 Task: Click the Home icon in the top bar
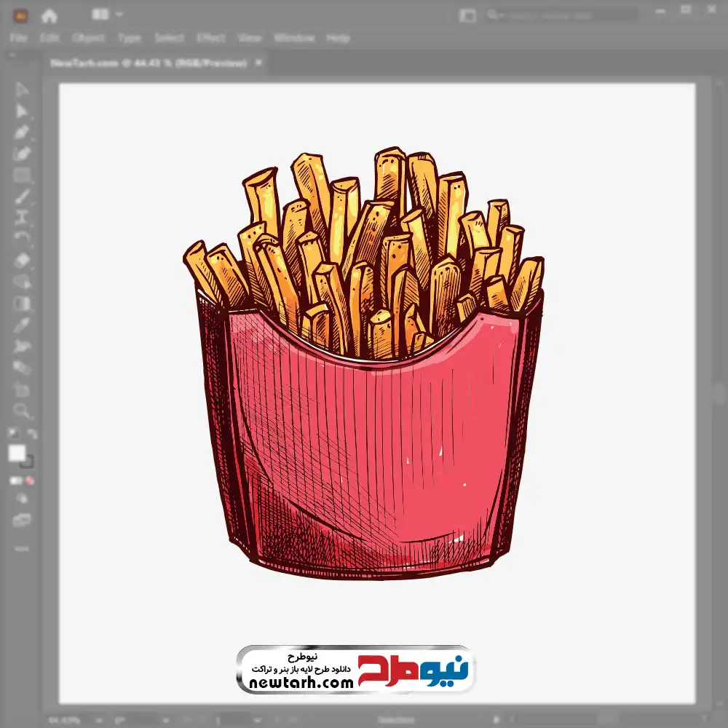pyautogui.click(x=49, y=15)
